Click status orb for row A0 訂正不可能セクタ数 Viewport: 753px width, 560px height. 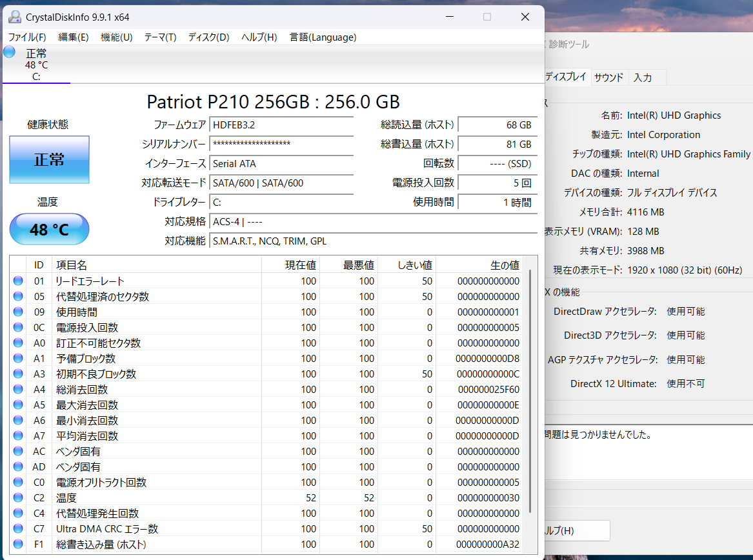[x=18, y=343]
